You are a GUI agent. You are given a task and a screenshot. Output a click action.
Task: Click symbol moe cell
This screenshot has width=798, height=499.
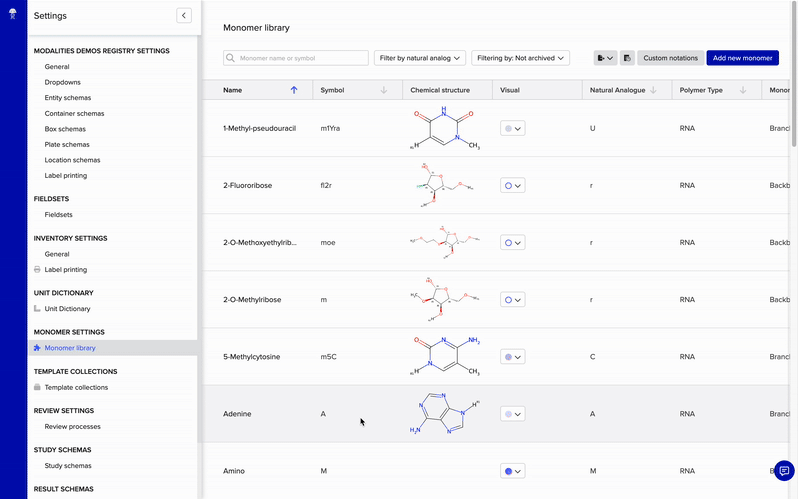328,242
